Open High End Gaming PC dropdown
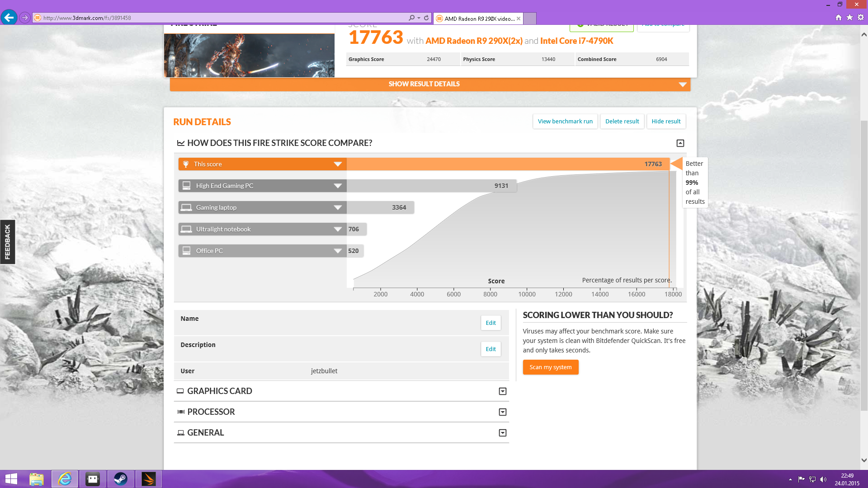This screenshot has height=488, width=868. coord(337,186)
